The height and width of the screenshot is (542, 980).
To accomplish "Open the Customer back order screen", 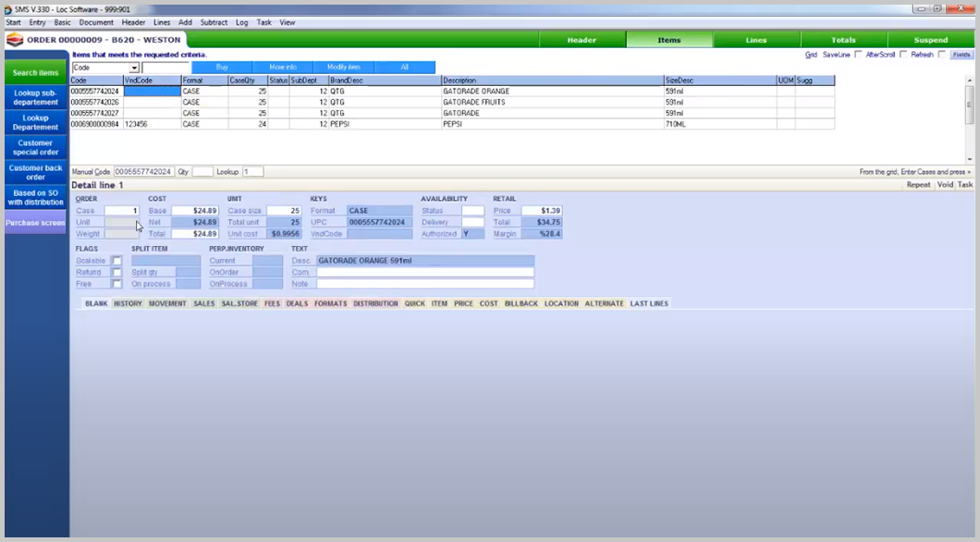I will (x=34, y=172).
